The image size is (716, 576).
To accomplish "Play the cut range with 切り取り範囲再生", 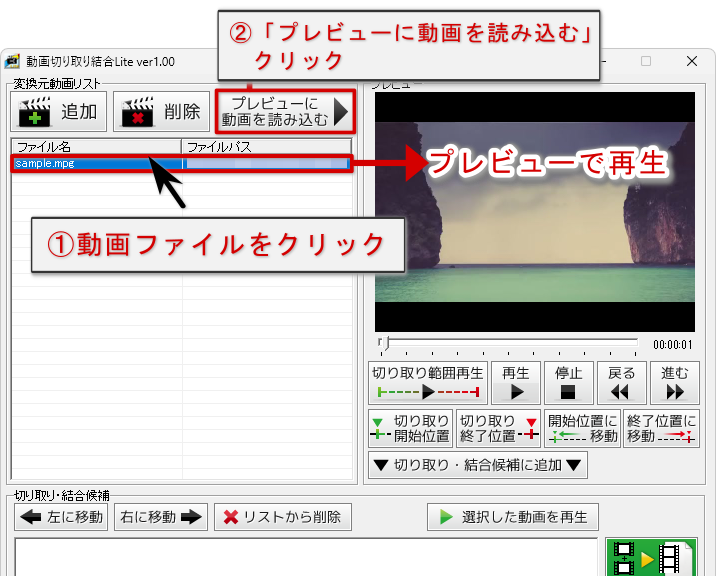I will pos(427,383).
